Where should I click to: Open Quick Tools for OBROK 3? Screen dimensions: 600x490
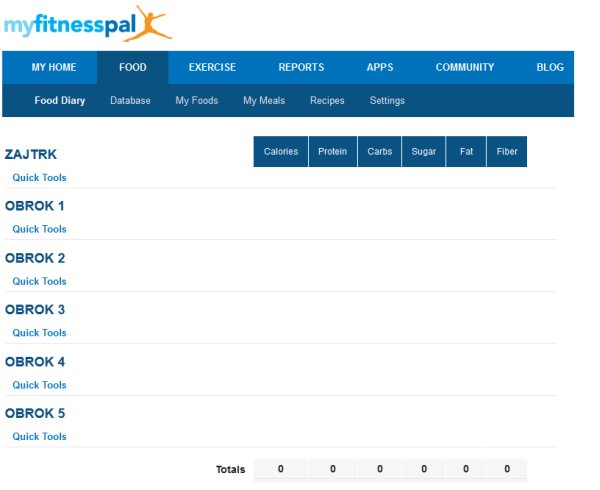pos(40,333)
